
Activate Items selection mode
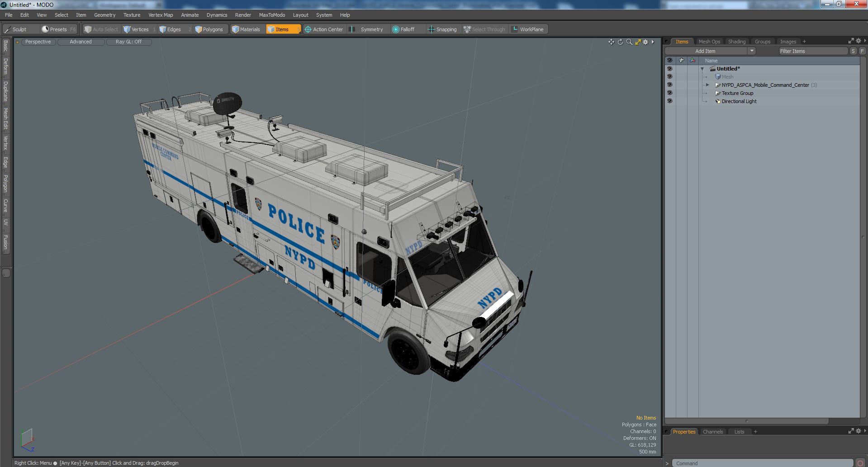tap(283, 29)
